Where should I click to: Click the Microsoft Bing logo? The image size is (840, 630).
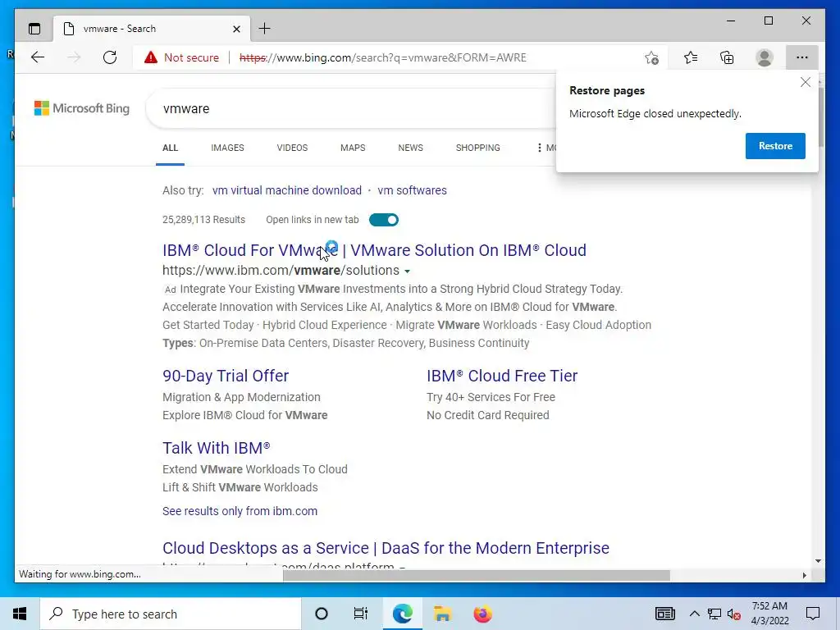click(82, 108)
